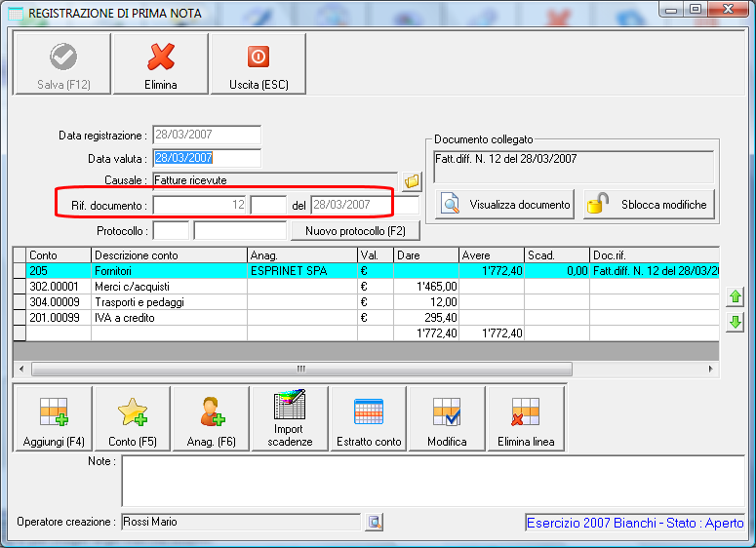This screenshot has height=548, width=756.
Task: Click Nuovo protocollo (F2) button
Action: point(355,231)
